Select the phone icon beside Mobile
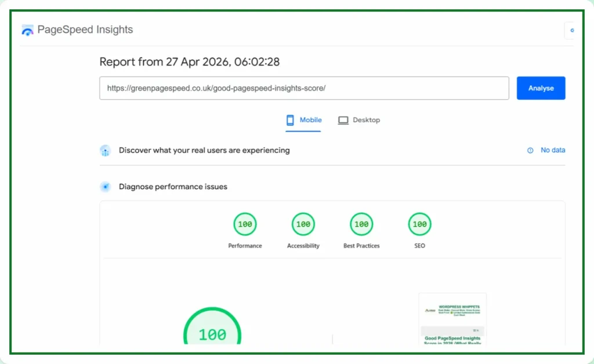 point(290,120)
